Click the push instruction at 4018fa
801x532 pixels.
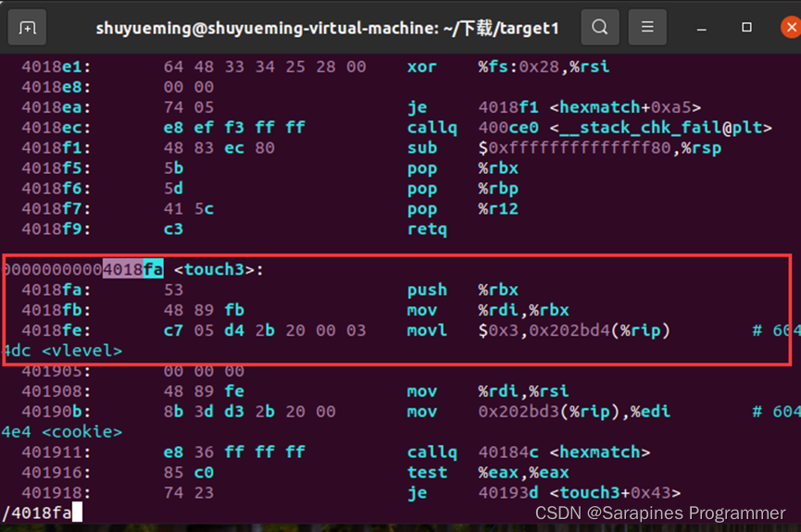(427, 290)
